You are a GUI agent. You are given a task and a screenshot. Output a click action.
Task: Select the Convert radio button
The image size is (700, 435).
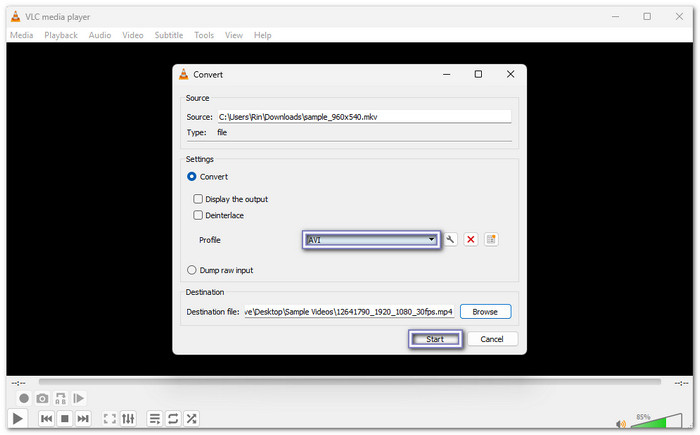point(192,176)
